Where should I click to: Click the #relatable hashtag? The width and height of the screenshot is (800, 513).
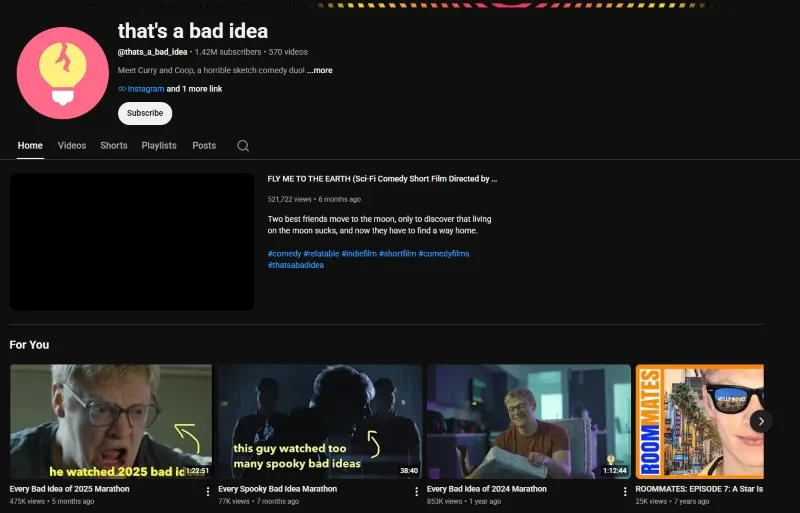click(321, 254)
